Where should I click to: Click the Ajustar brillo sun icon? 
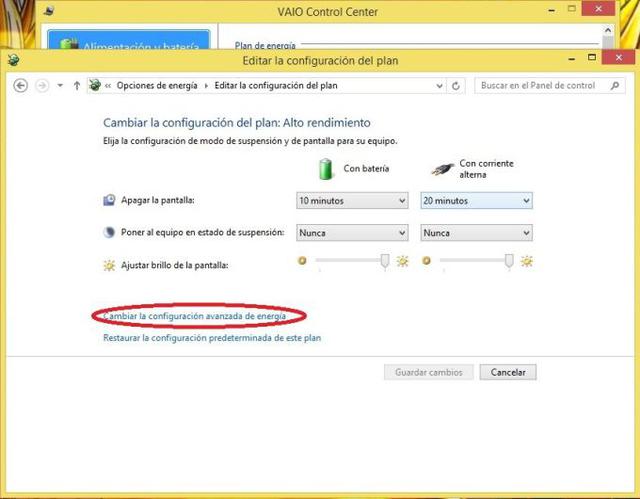pyautogui.click(x=109, y=266)
